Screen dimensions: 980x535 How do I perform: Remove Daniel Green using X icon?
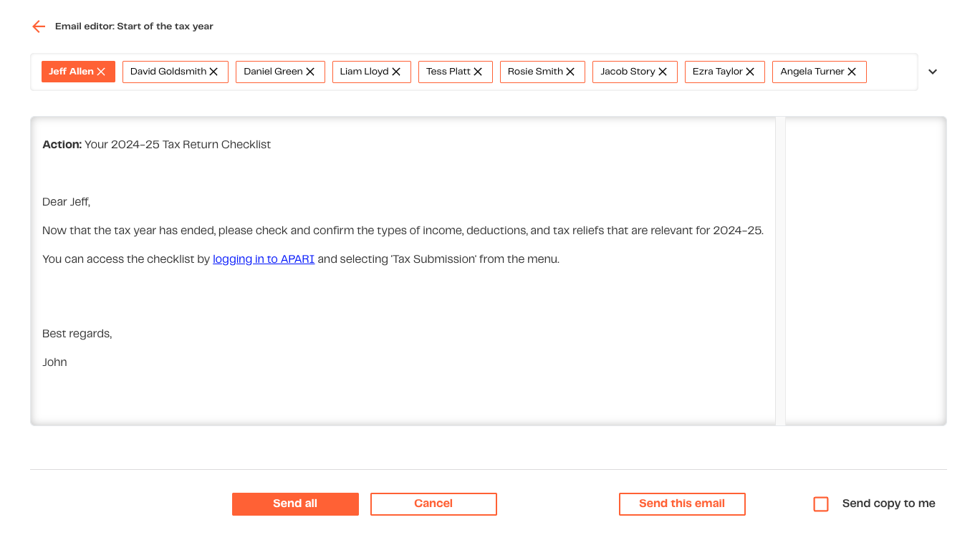click(310, 72)
